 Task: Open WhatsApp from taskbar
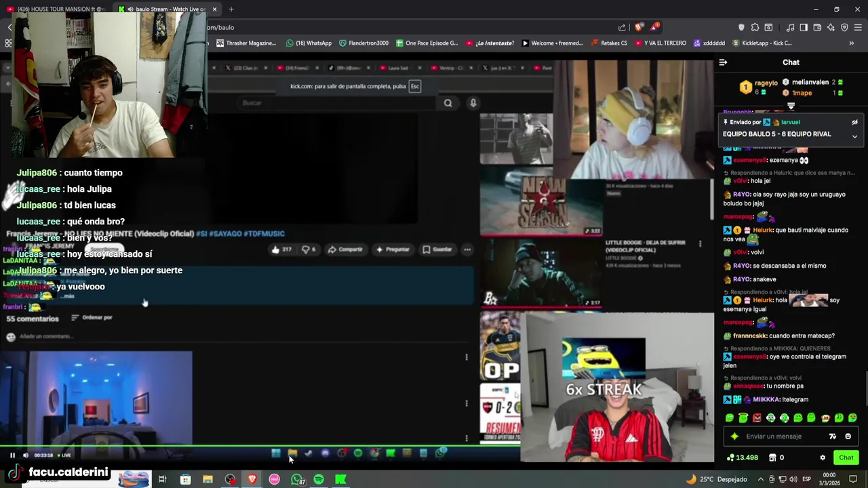[297, 479]
